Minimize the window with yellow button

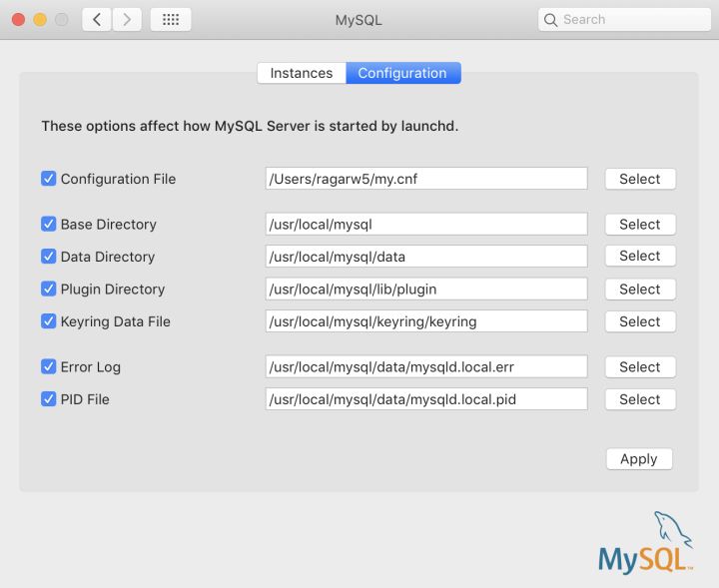(40, 20)
